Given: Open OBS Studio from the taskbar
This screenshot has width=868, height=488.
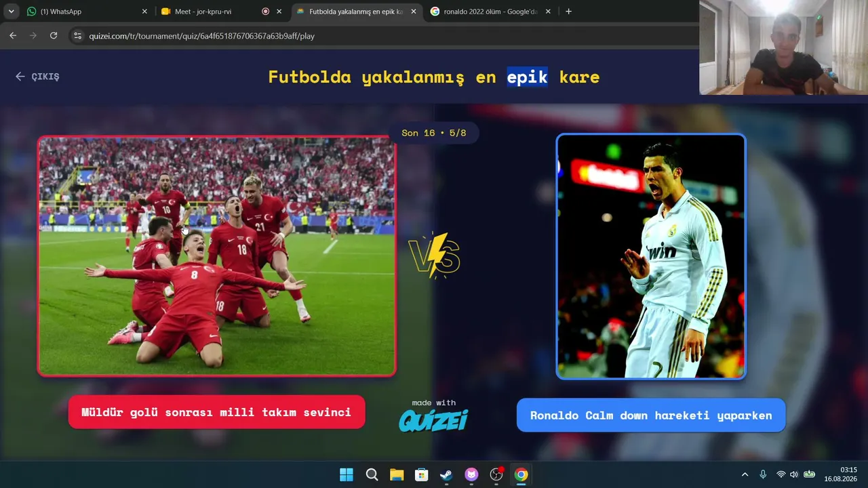Looking at the screenshot, I should (496, 474).
